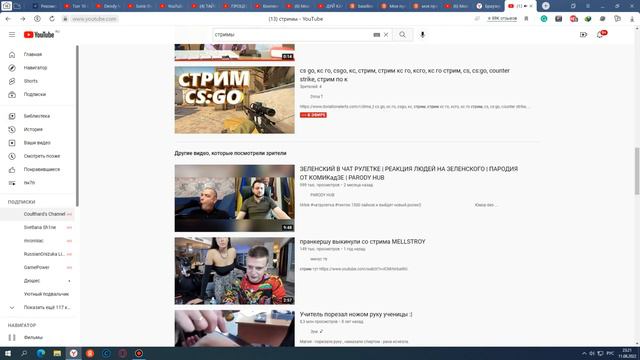
Task: Open the отзывов reviews link in address bar
Action: [x=502, y=19]
